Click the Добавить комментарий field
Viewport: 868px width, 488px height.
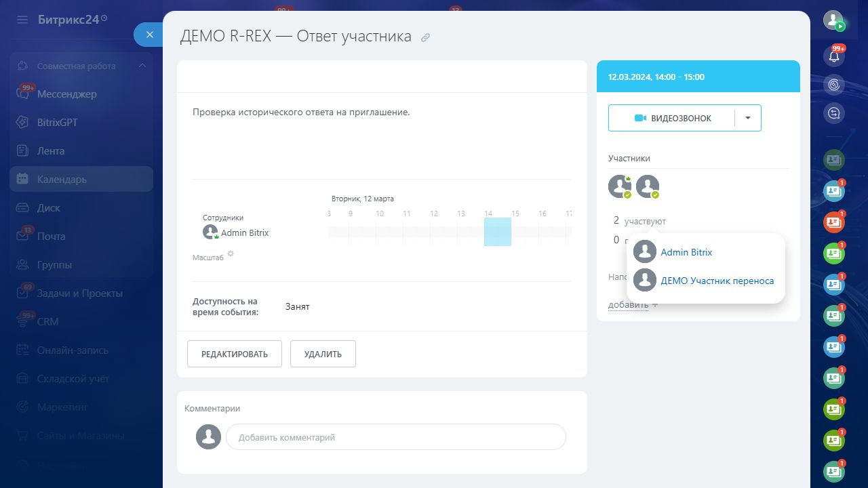(396, 437)
